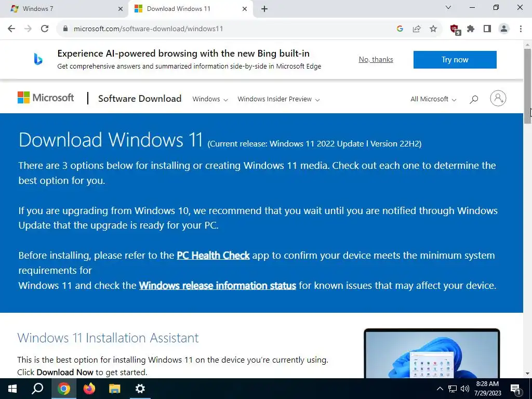
Task: Open the Chrome three-dot menu
Action: coord(521,29)
